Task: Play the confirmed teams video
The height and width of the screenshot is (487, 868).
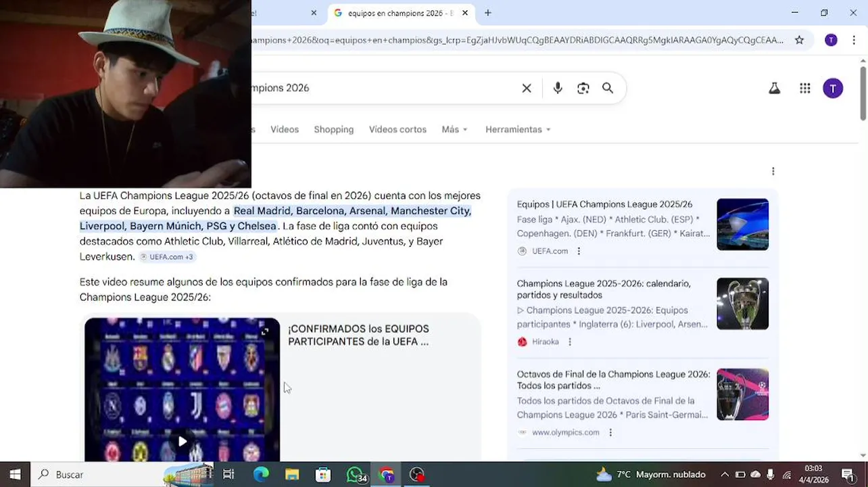Action: (182, 442)
